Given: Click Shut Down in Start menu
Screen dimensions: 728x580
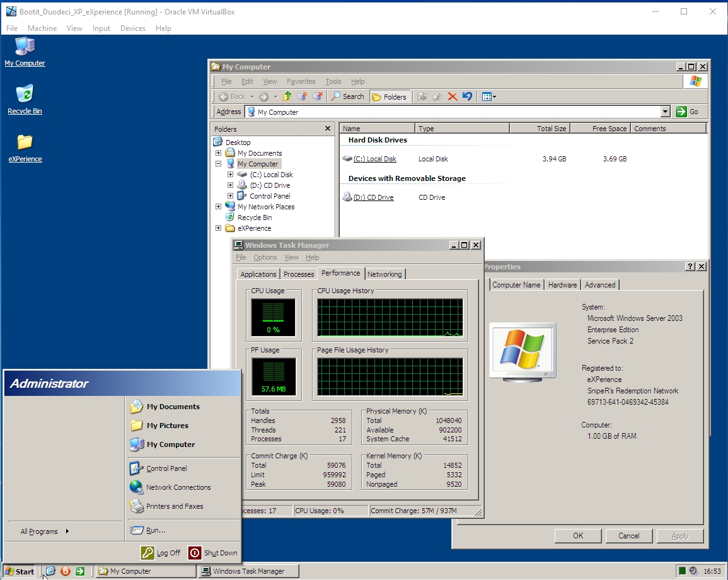Looking at the screenshot, I should tap(213, 553).
